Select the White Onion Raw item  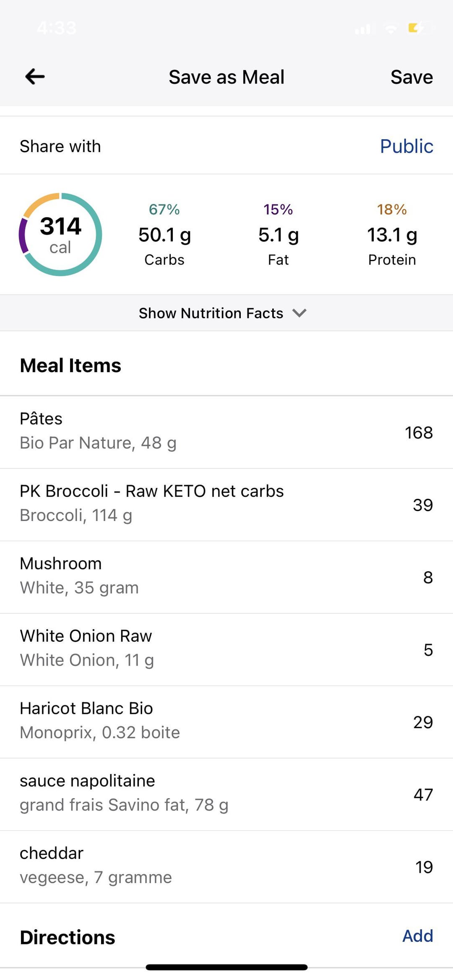tap(226, 649)
